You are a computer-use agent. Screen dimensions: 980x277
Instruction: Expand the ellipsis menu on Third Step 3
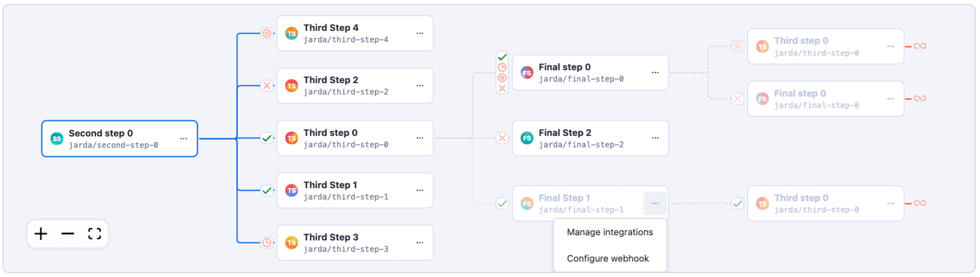(x=420, y=243)
